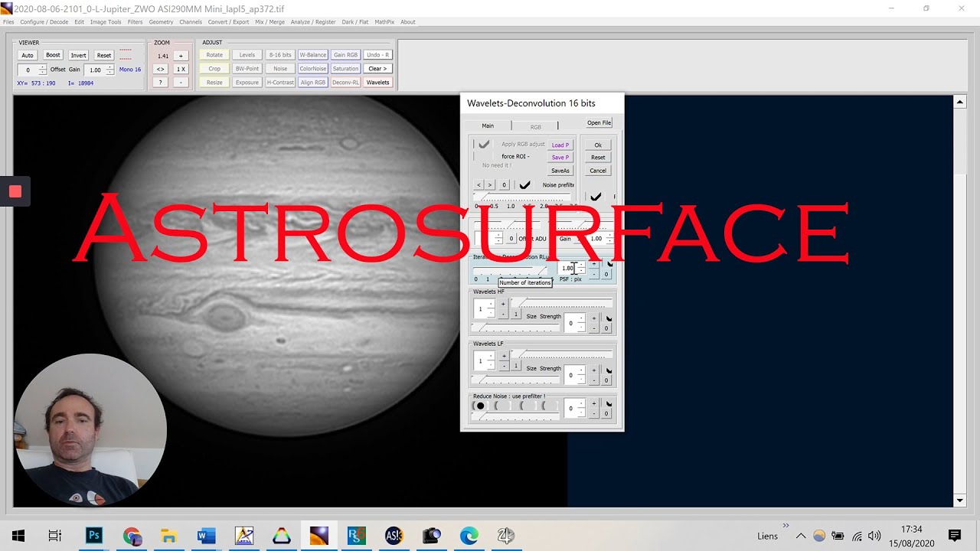Viewport: 980px width, 551px height.
Task: Launch Microsoft Edge from the taskbar
Action: click(469, 536)
